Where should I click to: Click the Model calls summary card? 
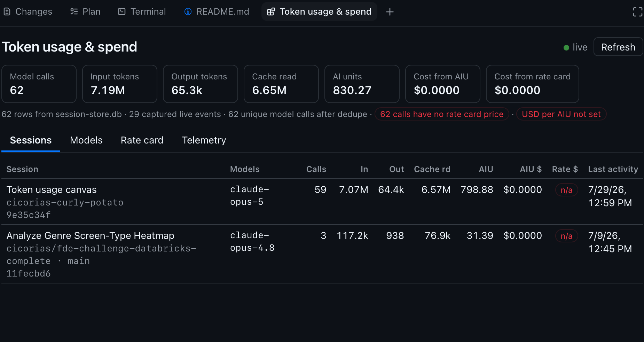tap(39, 84)
